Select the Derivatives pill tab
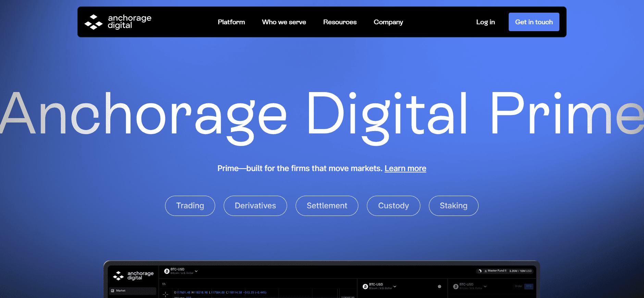This screenshot has width=644, height=298. (x=255, y=206)
